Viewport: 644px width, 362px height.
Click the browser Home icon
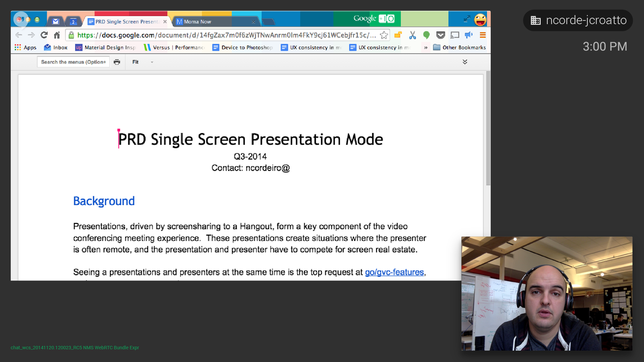(57, 35)
